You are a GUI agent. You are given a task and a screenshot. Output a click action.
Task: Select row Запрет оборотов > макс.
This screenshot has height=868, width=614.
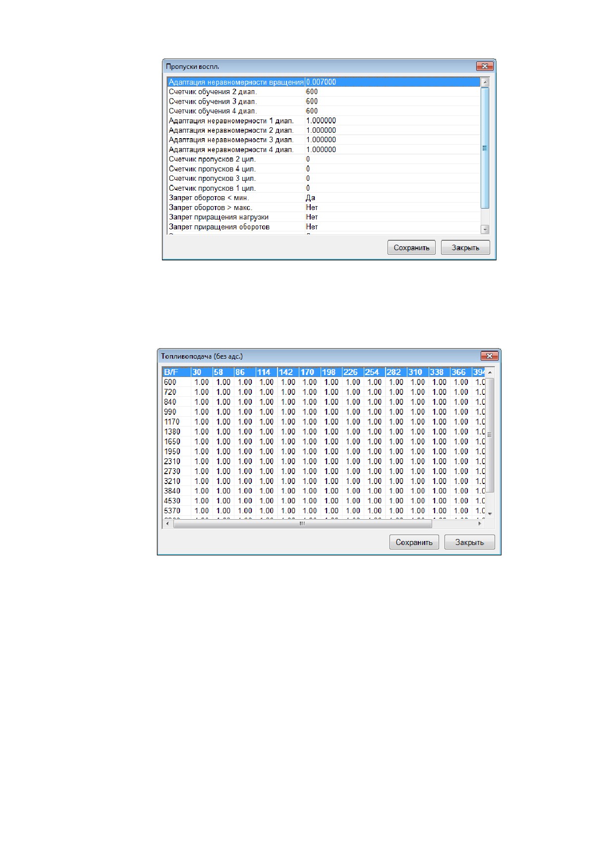324,208
